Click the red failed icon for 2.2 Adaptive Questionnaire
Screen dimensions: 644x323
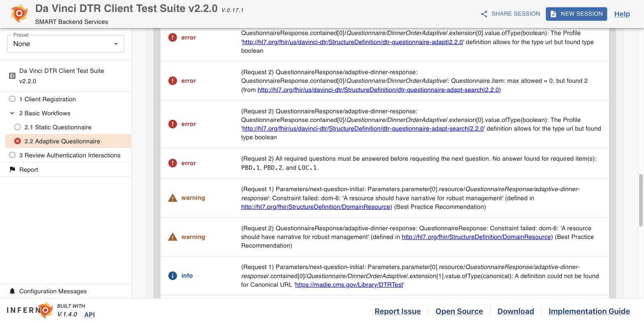click(17, 141)
